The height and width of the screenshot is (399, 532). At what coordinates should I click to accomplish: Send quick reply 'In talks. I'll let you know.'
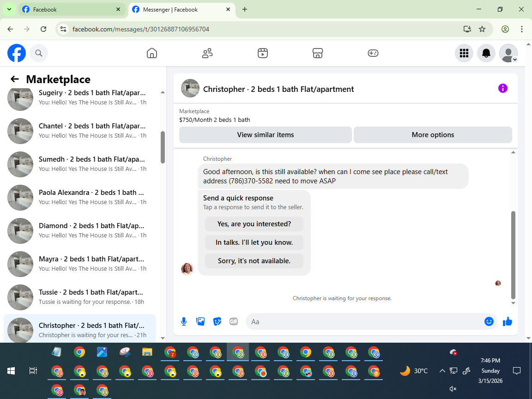(x=254, y=242)
